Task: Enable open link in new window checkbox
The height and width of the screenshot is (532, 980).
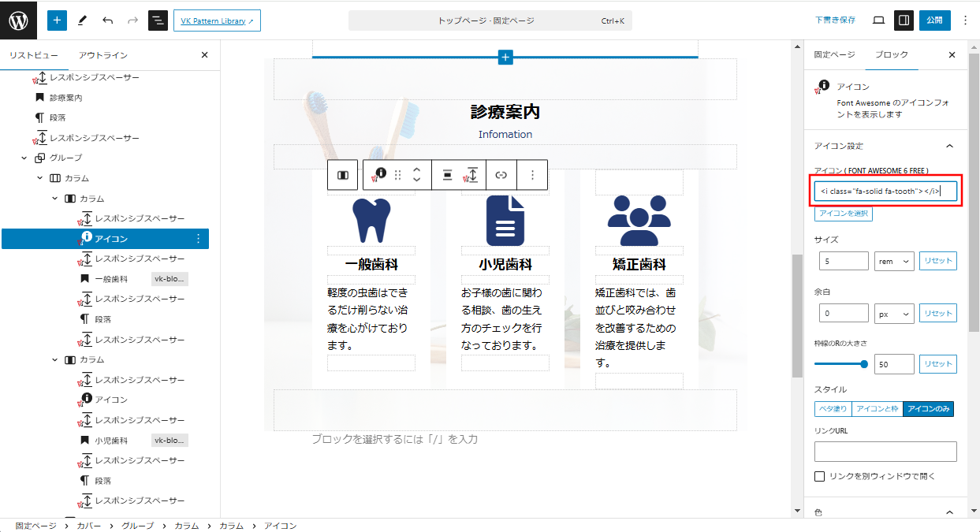Action: coord(820,476)
